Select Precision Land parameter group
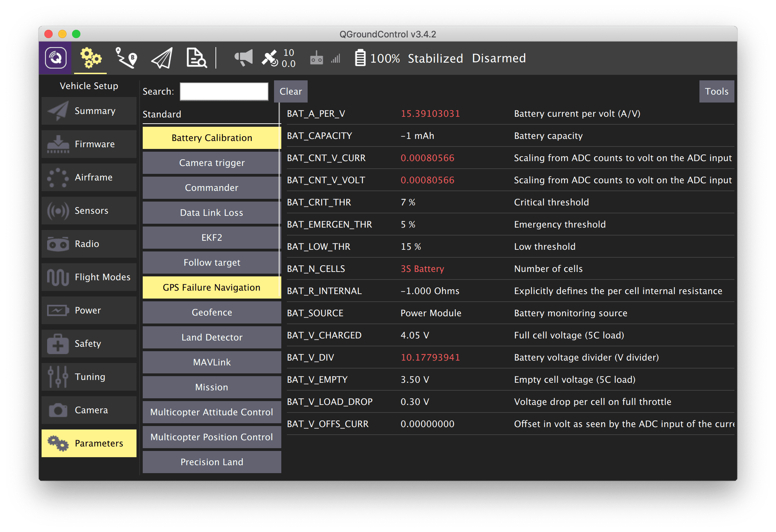The image size is (776, 532). coord(212,462)
